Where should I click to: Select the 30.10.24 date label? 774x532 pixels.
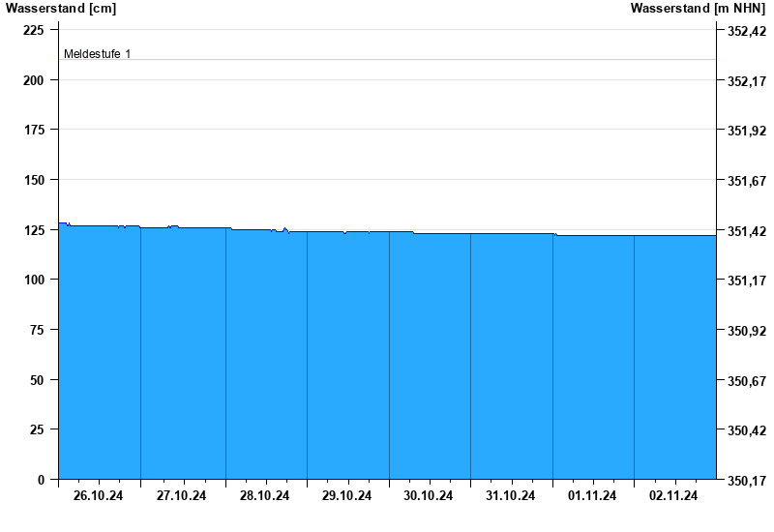coord(428,495)
